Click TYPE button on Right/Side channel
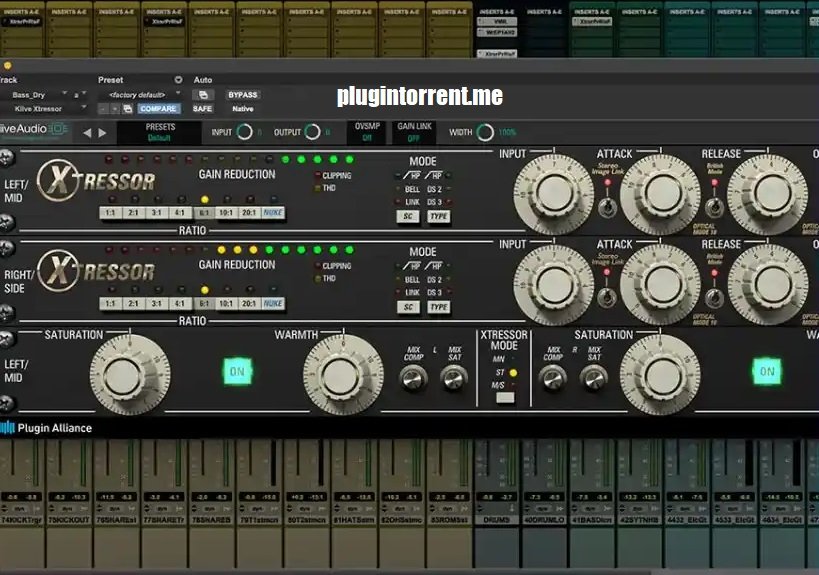Viewport: 819px width, 575px height. 439,307
